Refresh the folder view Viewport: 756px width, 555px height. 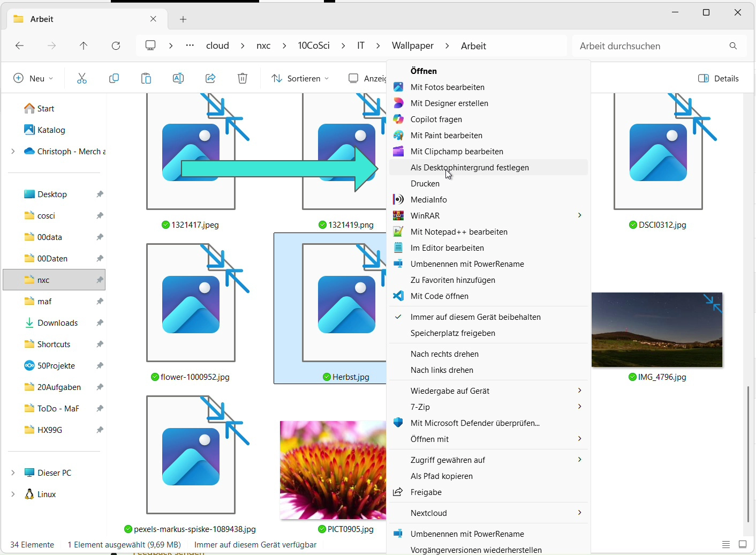[x=116, y=46]
